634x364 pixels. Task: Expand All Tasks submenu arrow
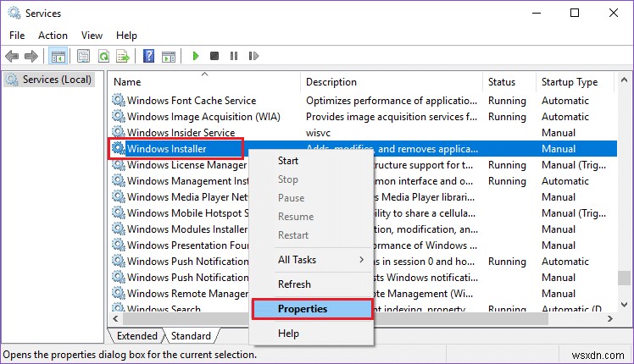[x=361, y=260]
